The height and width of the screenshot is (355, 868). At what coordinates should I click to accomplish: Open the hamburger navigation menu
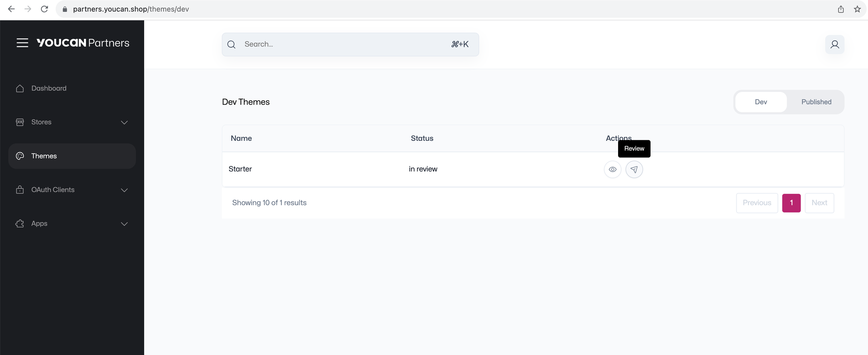click(x=23, y=43)
